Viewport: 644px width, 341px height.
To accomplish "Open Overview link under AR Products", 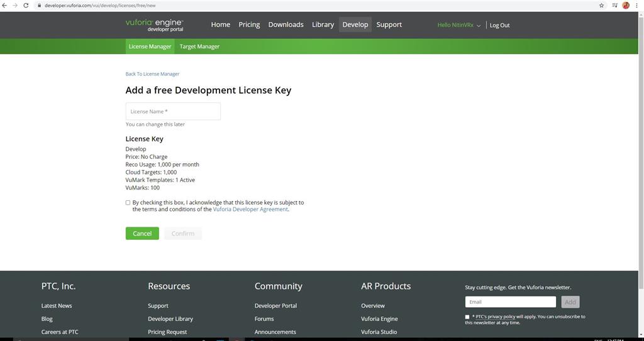I will coord(373,306).
